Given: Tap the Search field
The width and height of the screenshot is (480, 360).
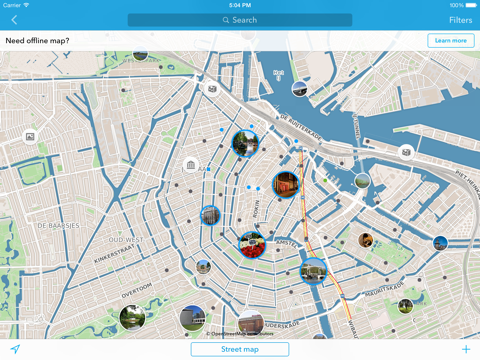Looking at the screenshot, I should click(240, 20).
